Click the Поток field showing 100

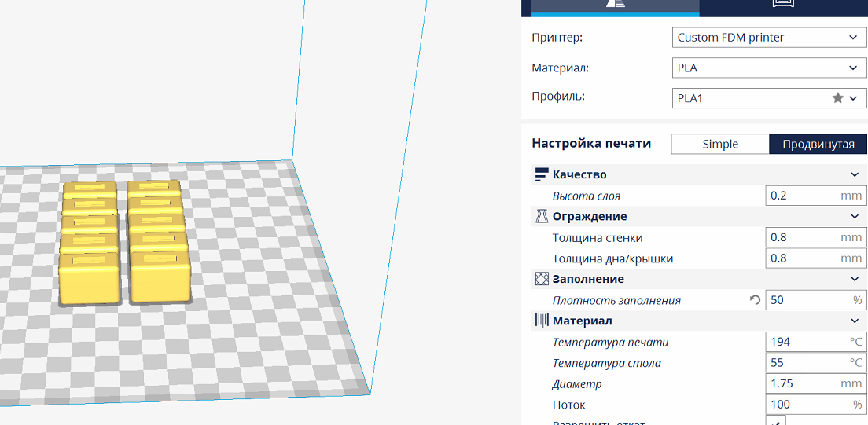coord(816,405)
